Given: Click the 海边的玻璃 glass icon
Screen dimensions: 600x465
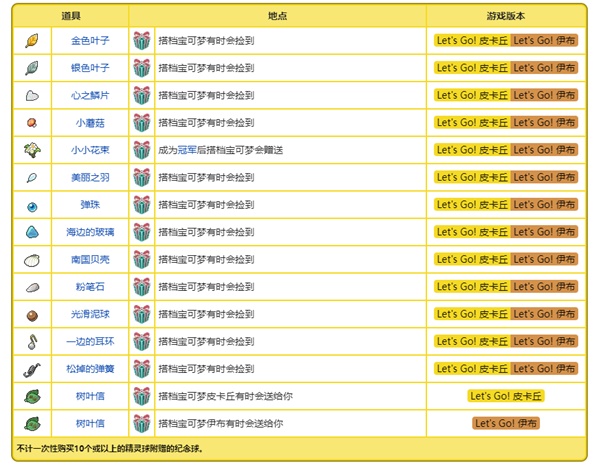Looking at the screenshot, I should (32, 232).
